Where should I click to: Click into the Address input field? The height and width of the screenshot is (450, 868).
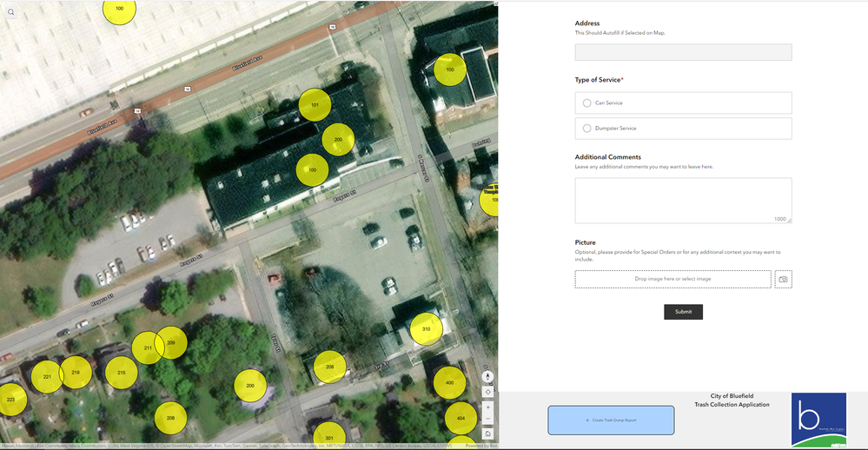pyautogui.click(x=683, y=52)
